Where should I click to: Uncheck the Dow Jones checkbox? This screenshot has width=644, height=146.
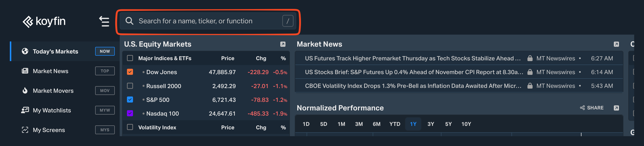pos(130,72)
